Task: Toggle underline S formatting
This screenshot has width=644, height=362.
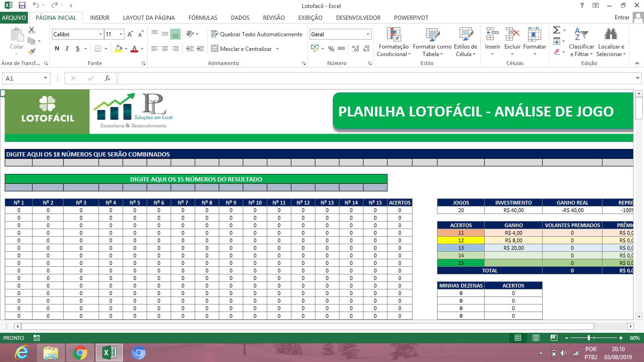Action: tap(78, 49)
